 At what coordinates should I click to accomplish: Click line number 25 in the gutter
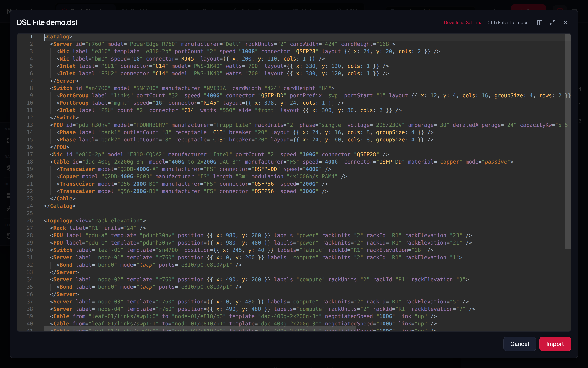[30, 213]
